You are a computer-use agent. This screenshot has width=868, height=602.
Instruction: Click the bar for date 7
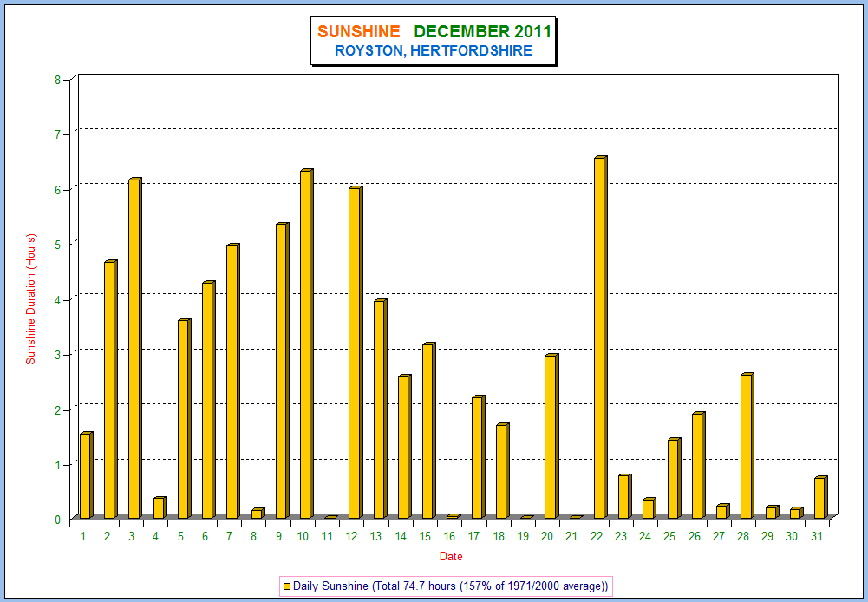(233, 382)
